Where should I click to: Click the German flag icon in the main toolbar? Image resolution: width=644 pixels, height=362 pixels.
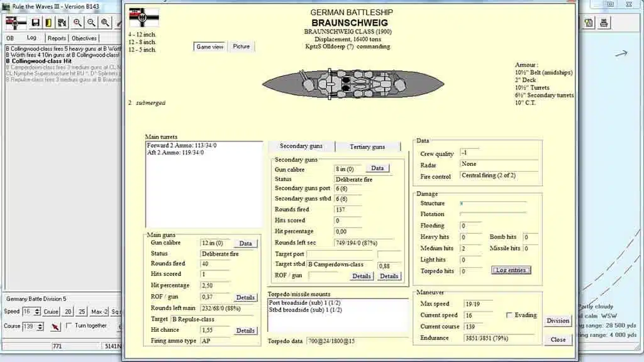point(16,23)
